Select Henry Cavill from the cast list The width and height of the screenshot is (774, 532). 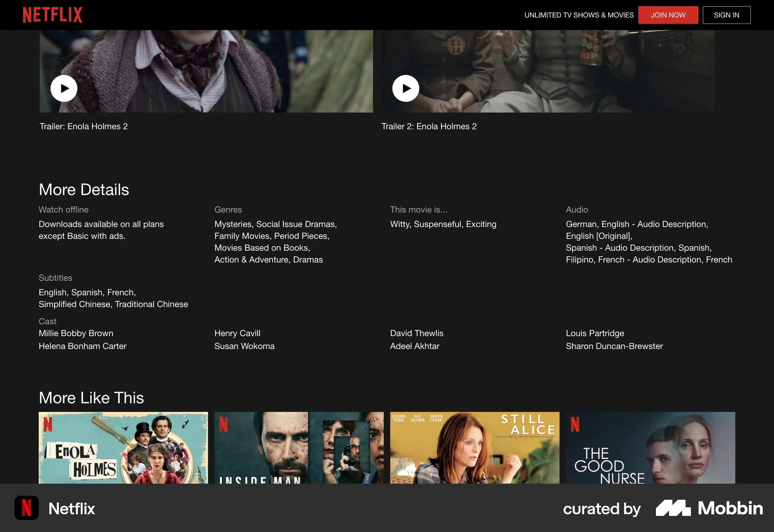(x=237, y=333)
